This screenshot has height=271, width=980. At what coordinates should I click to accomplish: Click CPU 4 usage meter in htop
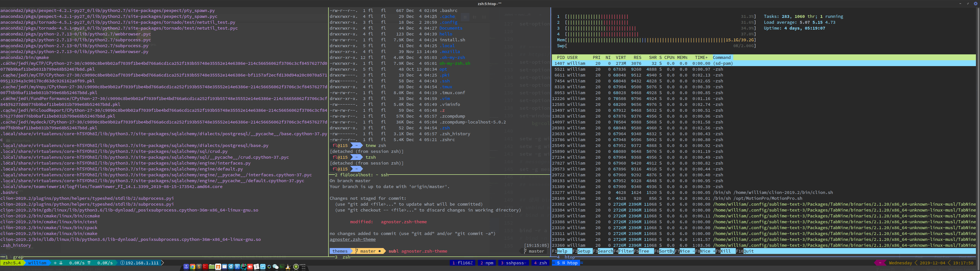coord(656,34)
